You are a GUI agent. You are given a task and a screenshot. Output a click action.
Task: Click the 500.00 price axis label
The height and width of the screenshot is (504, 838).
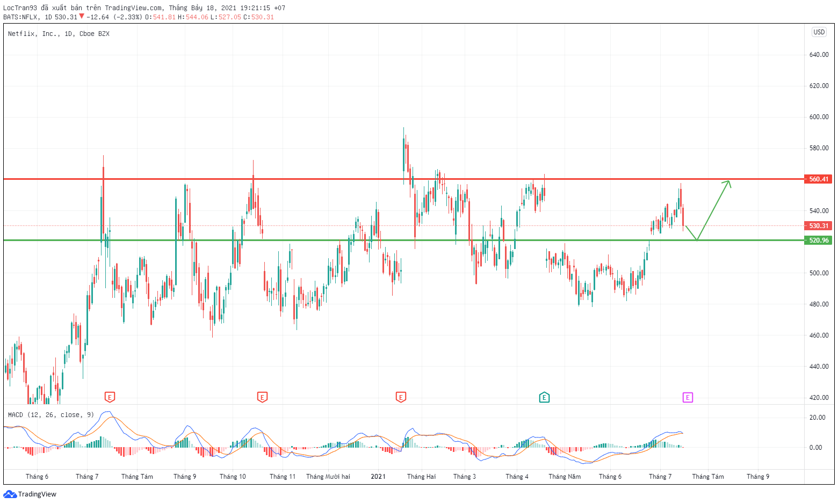click(x=819, y=273)
